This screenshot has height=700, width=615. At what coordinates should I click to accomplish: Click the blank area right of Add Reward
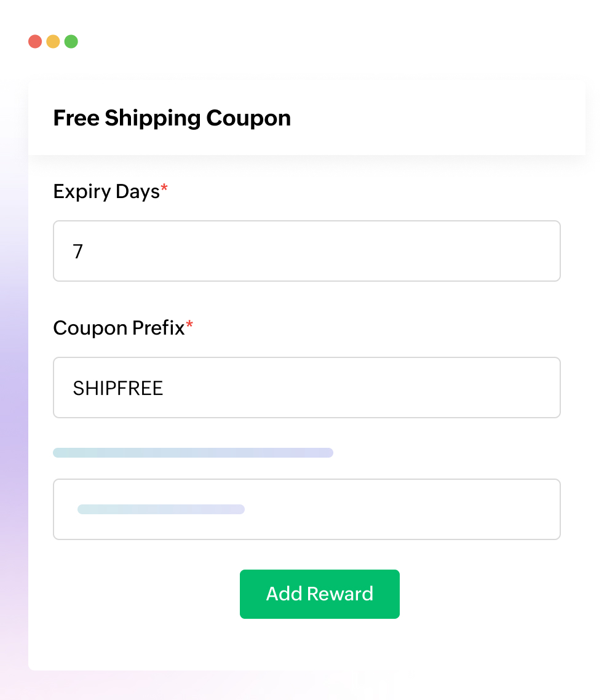(x=486, y=594)
